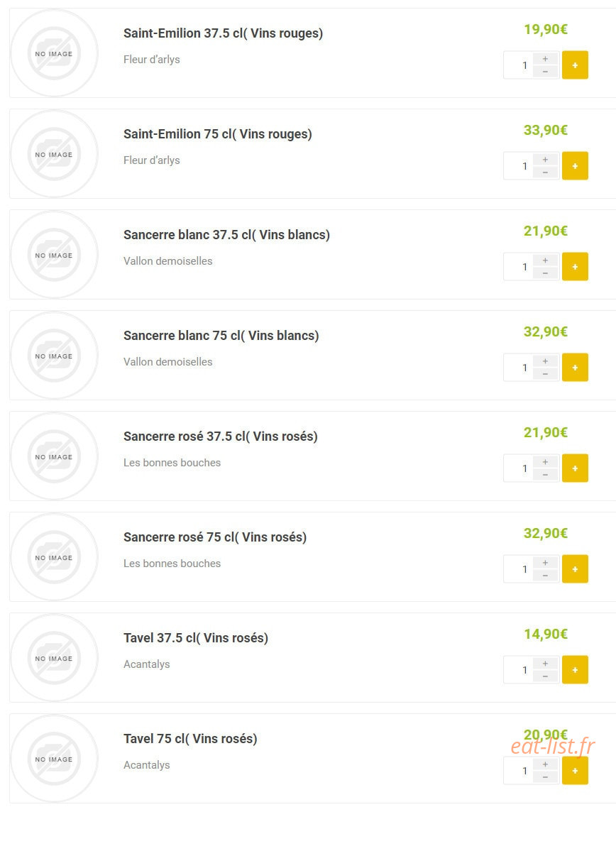The image size is (616, 851).
Task: Open Sancerre blanc 37.5 cl product title
Action: point(226,235)
